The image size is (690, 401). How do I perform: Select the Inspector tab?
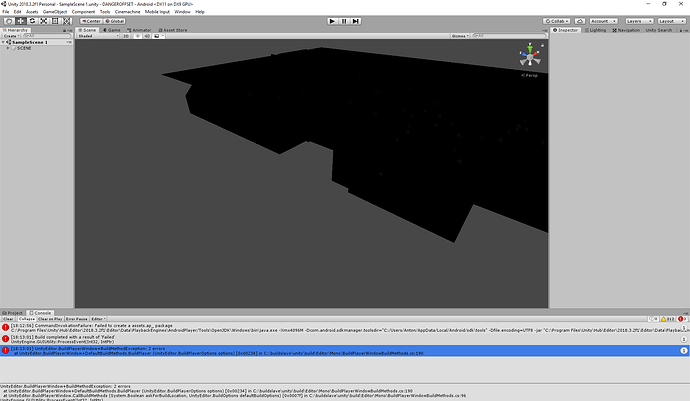[x=565, y=30]
